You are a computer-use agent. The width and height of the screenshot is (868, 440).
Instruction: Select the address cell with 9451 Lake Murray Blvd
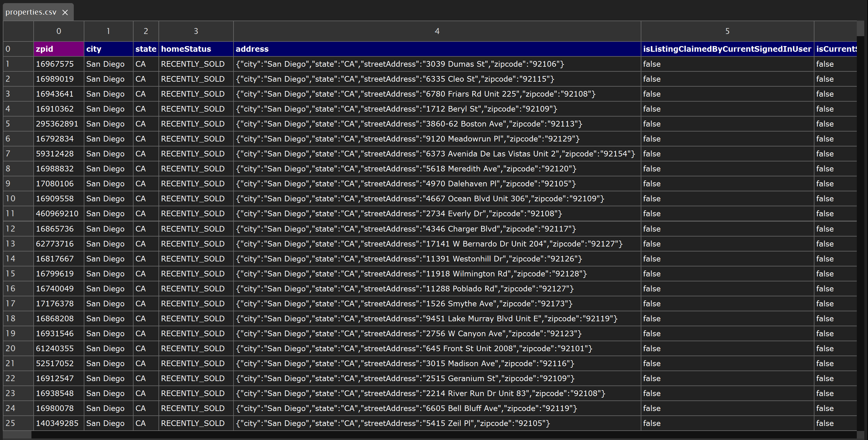click(x=437, y=318)
